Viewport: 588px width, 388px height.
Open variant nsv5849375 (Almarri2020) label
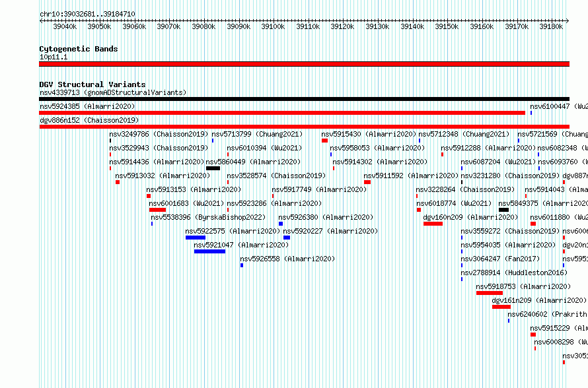pos(543,203)
